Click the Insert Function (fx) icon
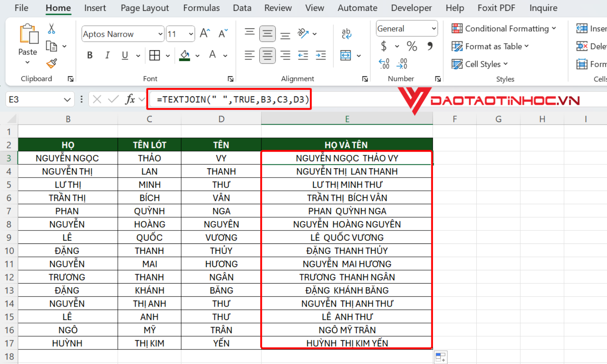 pos(132,99)
